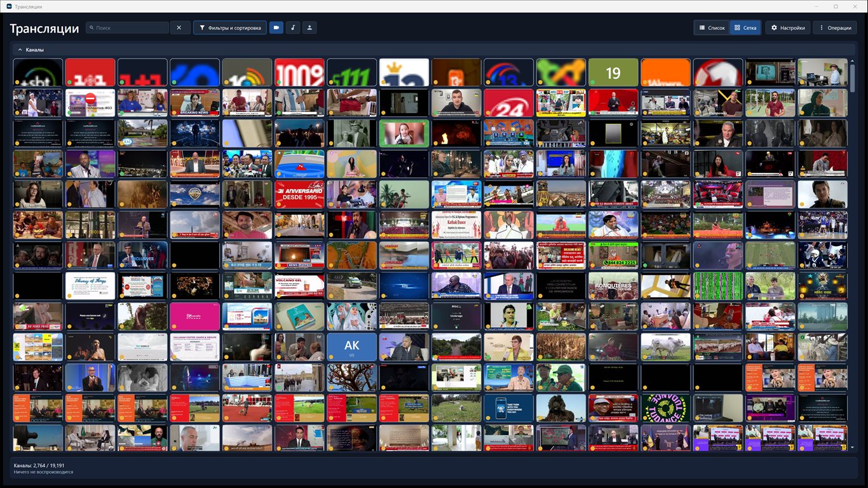
Task: Select the green 19 channel tile
Action: point(613,72)
